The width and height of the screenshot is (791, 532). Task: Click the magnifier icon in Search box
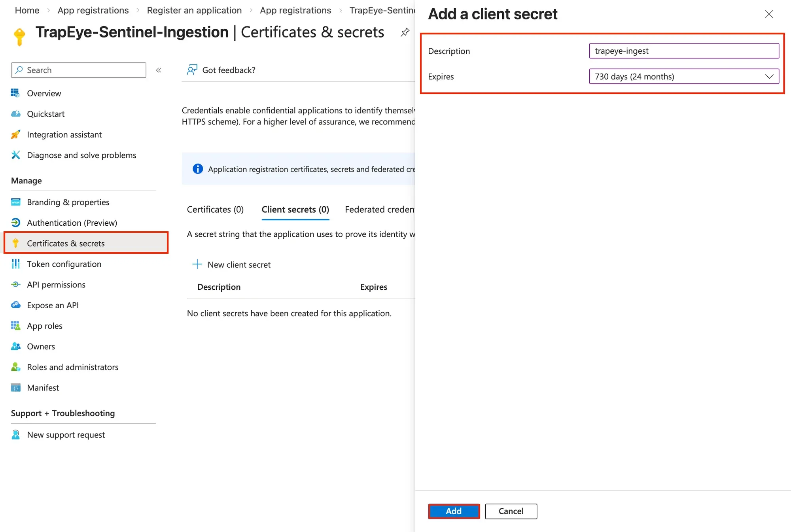click(19, 70)
